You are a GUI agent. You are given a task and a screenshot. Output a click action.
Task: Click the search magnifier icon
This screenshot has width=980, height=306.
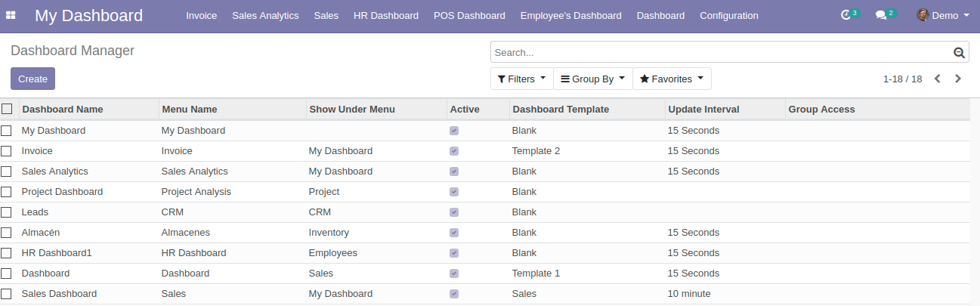click(x=959, y=53)
